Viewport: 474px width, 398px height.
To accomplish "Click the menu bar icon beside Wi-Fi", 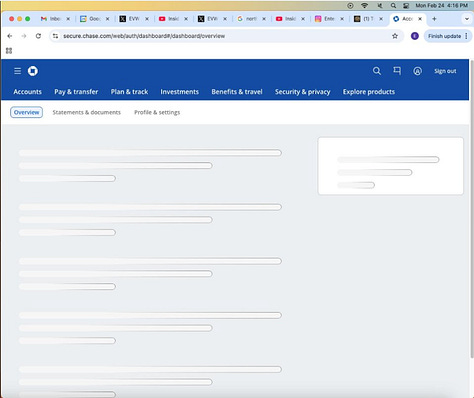I will coord(379,5).
